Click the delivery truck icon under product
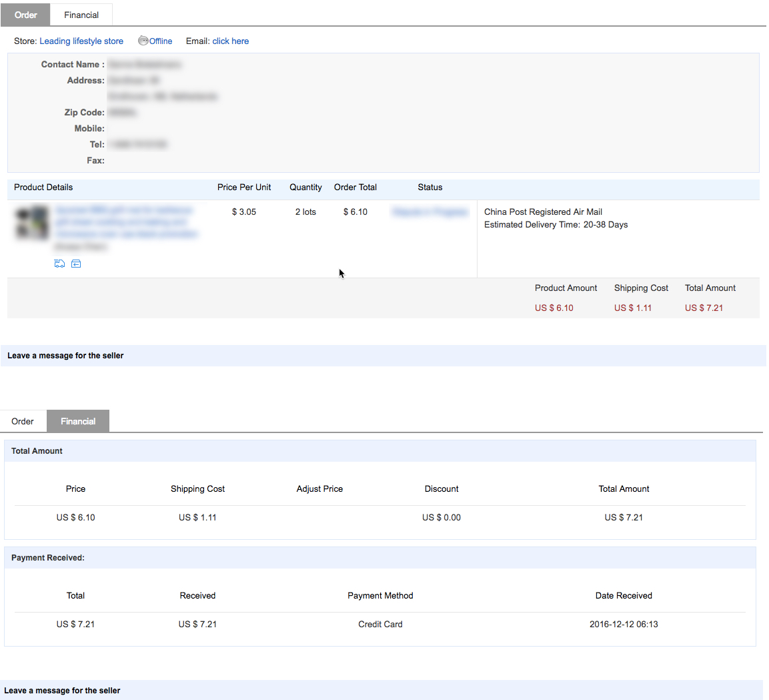 [x=59, y=264]
